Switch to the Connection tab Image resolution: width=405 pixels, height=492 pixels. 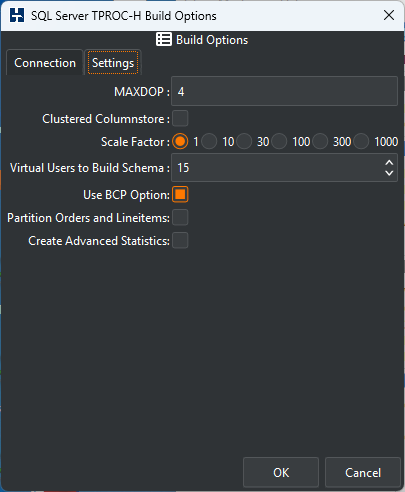(x=45, y=63)
